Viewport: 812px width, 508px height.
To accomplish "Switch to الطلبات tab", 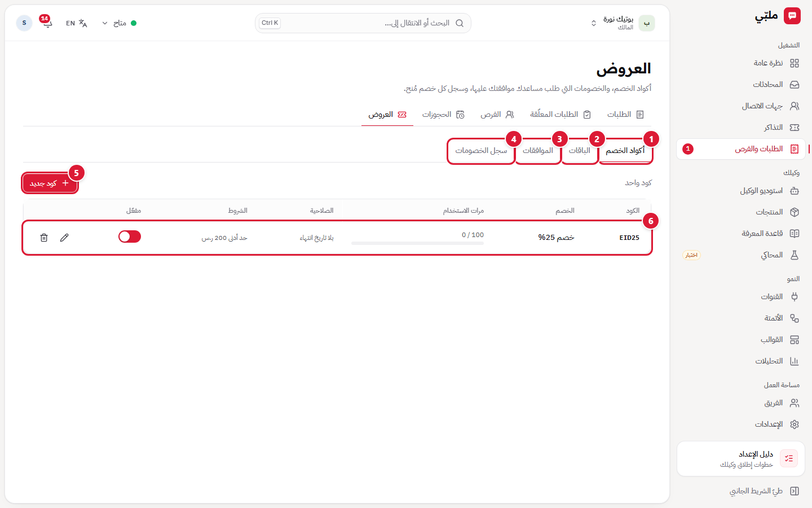I will click(625, 115).
